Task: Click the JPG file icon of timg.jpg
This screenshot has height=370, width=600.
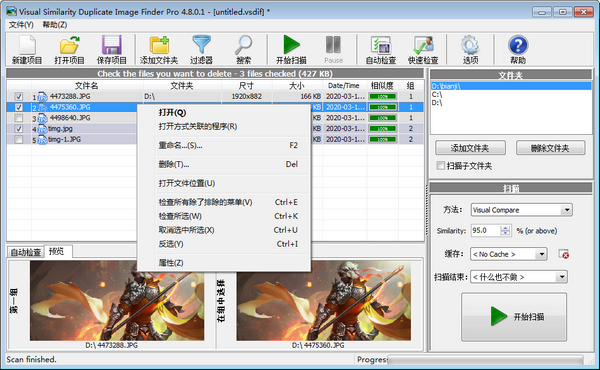Action: [x=42, y=129]
